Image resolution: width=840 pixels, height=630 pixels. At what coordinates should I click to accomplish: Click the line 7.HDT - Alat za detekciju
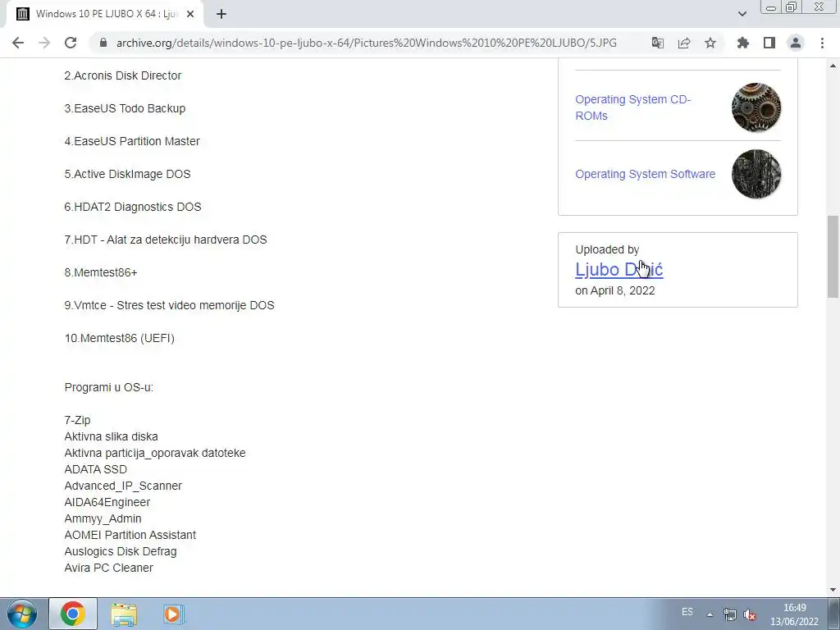pos(166,240)
